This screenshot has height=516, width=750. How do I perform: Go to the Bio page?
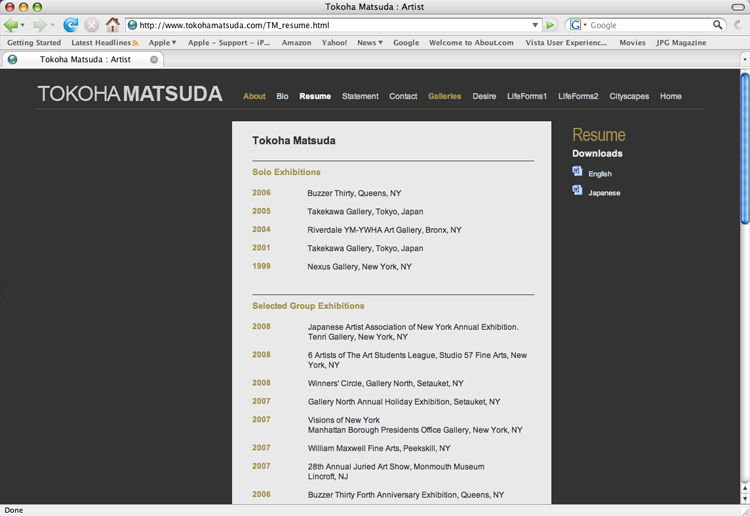[x=282, y=96]
